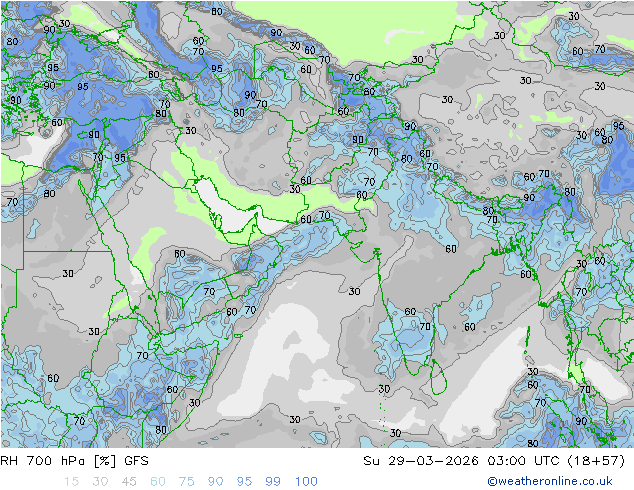Viewport: 634px width, 490px height.
Task: Click the forecast date 'Su 29-03-2026 03:00 UTC (18+57)'
Action: coord(494,461)
